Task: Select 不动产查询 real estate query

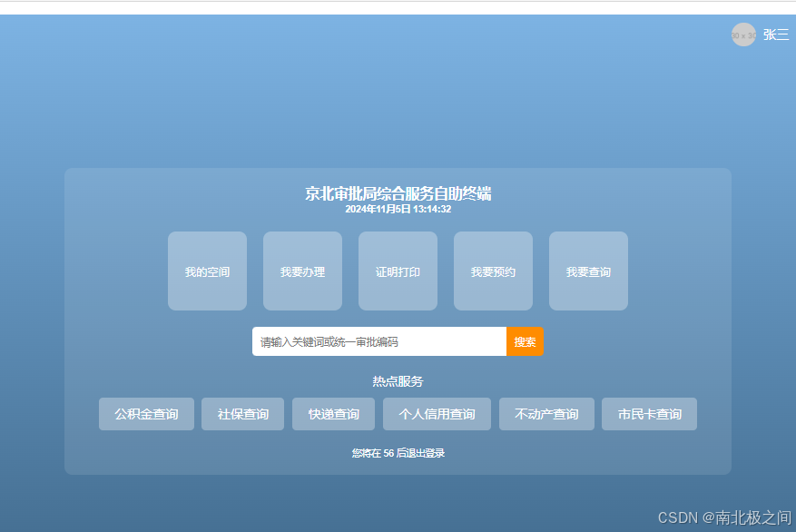Action: tap(546, 414)
